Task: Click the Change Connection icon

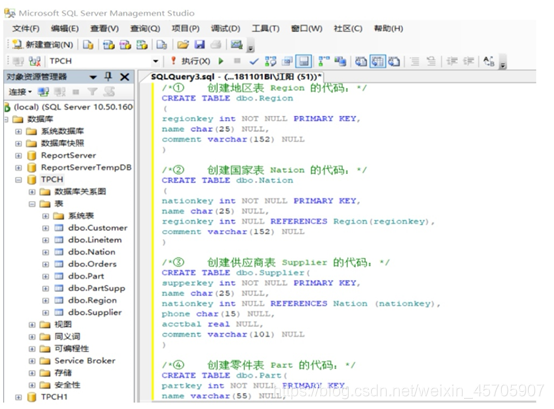Action: coord(35,61)
